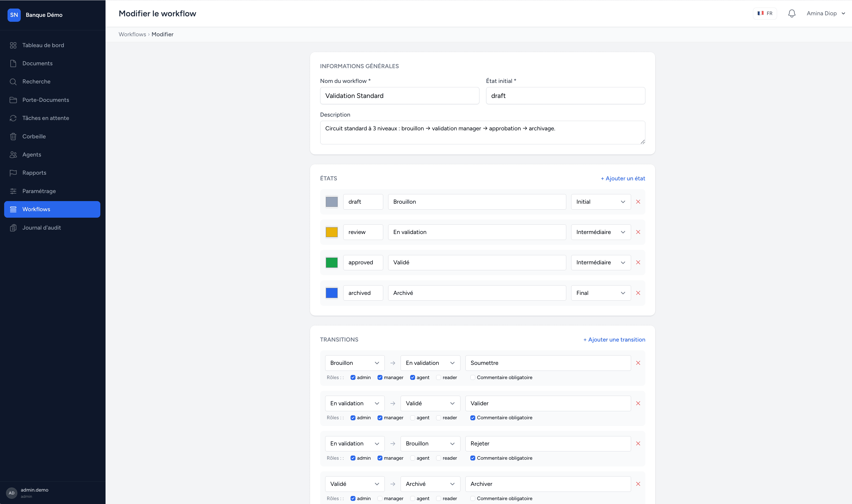The image size is (852, 504).
Task: Open type dropdown for draft state
Action: click(x=600, y=202)
